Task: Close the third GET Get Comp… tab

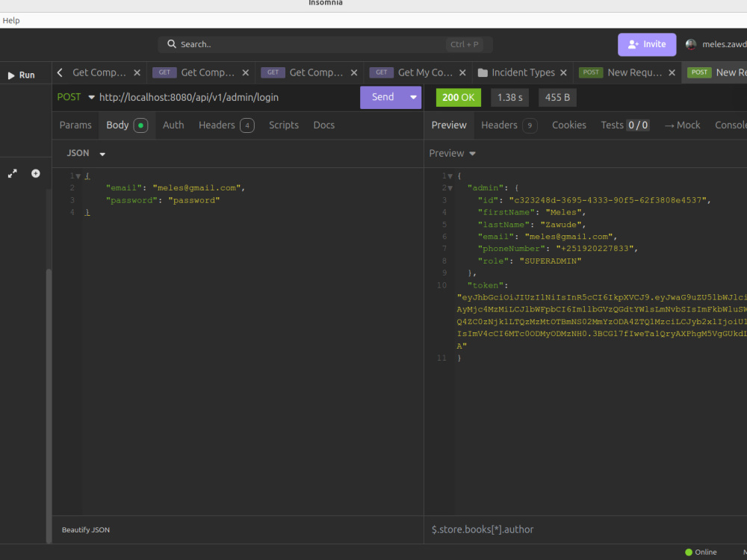Action: click(x=354, y=72)
